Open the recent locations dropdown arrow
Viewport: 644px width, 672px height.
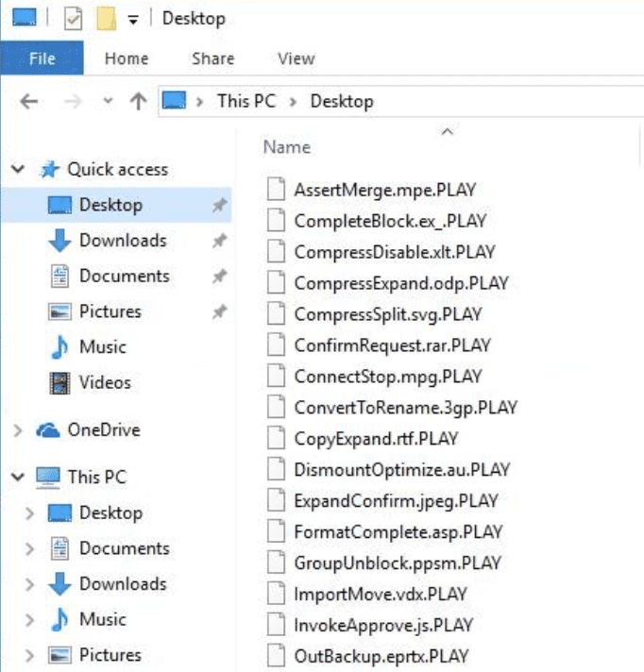click(108, 102)
